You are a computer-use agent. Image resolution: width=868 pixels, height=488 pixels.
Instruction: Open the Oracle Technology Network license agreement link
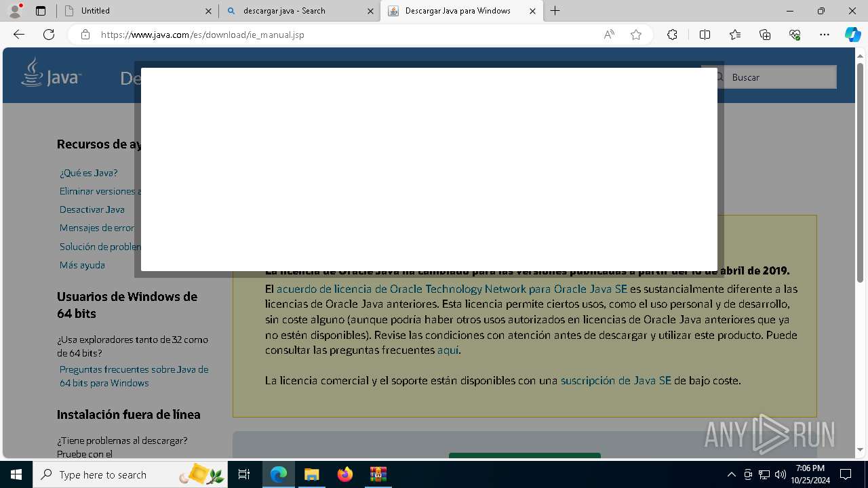pyautogui.click(x=452, y=289)
